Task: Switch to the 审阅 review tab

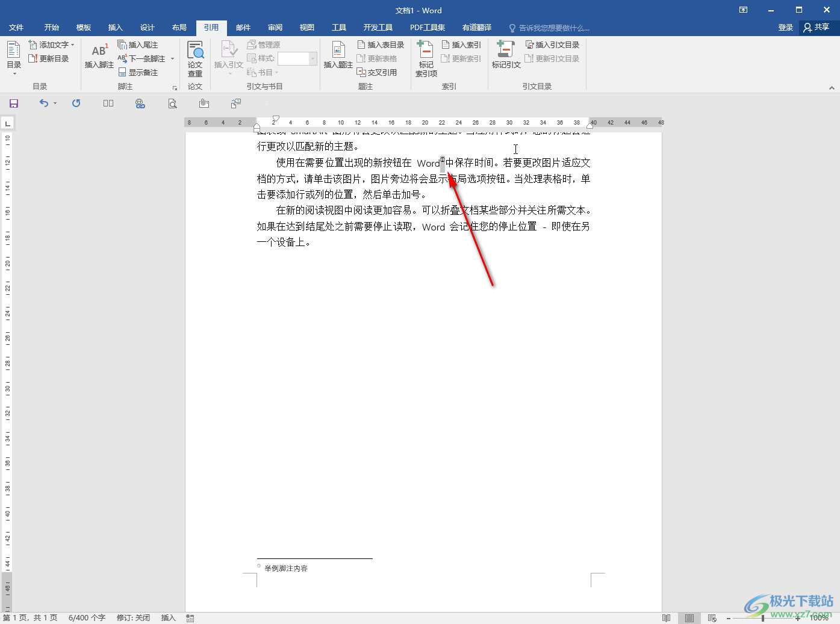Action: (275, 28)
